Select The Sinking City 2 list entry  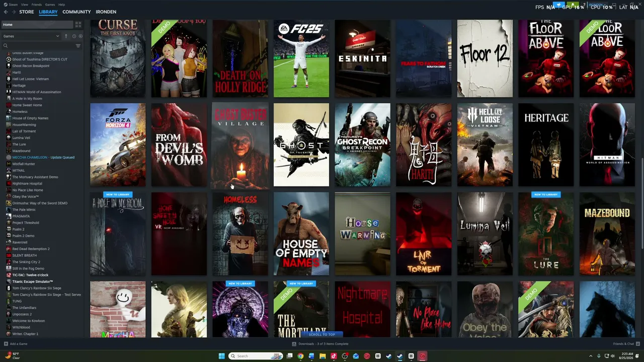(x=26, y=262)
